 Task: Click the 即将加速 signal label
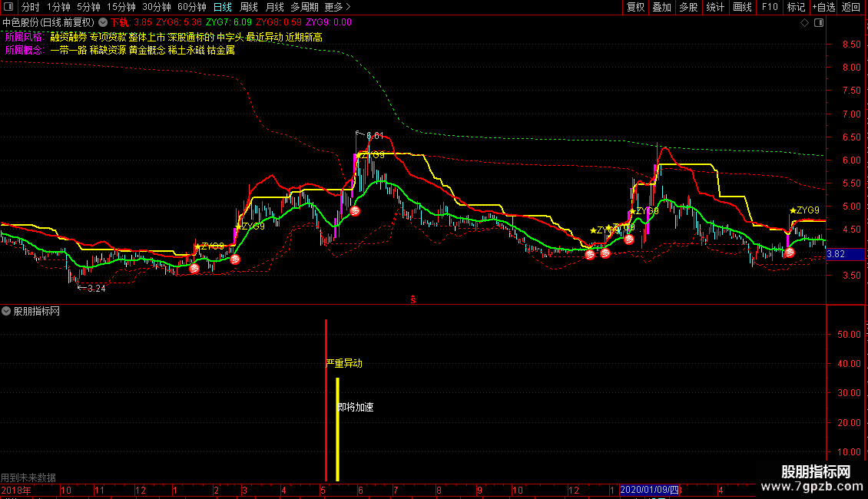click(356, 407)
